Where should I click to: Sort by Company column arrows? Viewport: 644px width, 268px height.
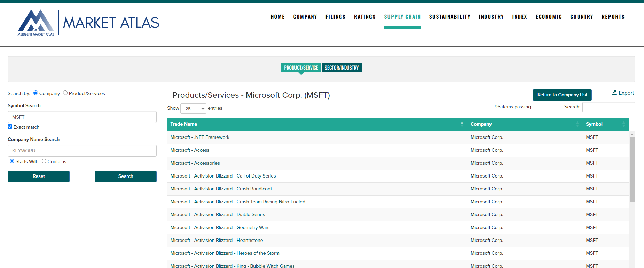[578, 124]
